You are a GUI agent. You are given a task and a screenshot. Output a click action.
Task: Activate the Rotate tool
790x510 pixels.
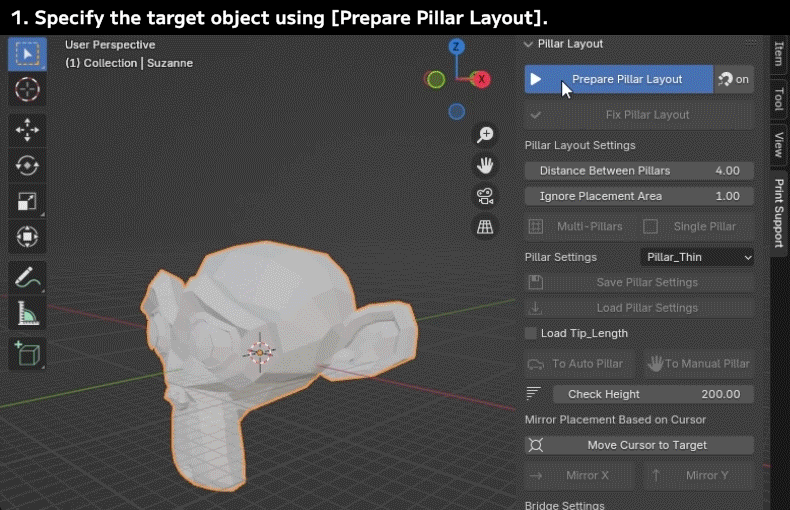click(x=27, y=165)
